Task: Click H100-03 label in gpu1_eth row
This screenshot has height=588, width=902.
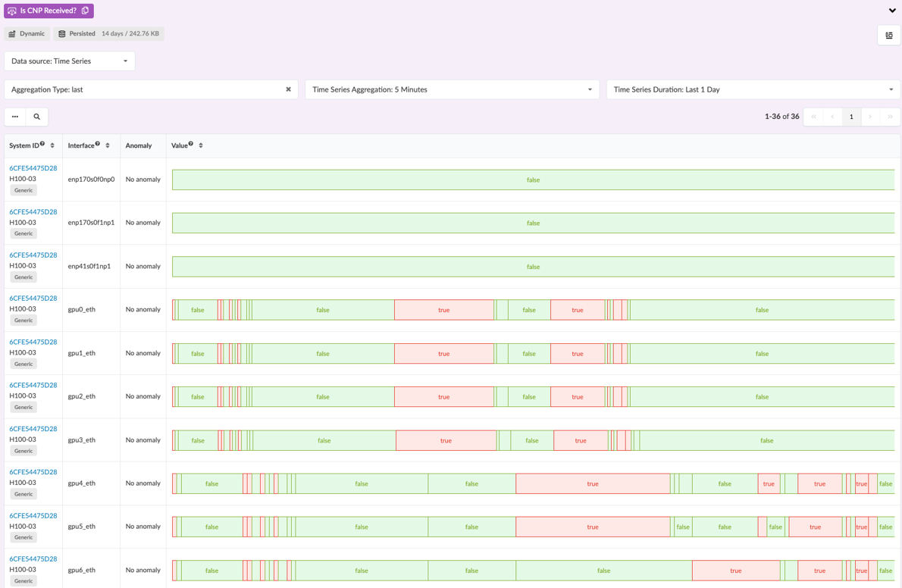Action: (x=23, y=352)
